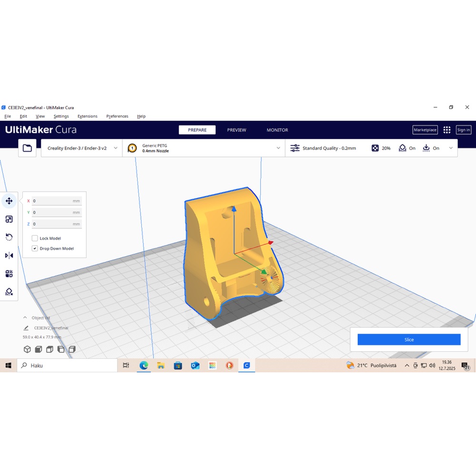Open File Explorer from taskbar
Screen dimensions: 476x476
(161, 366)
